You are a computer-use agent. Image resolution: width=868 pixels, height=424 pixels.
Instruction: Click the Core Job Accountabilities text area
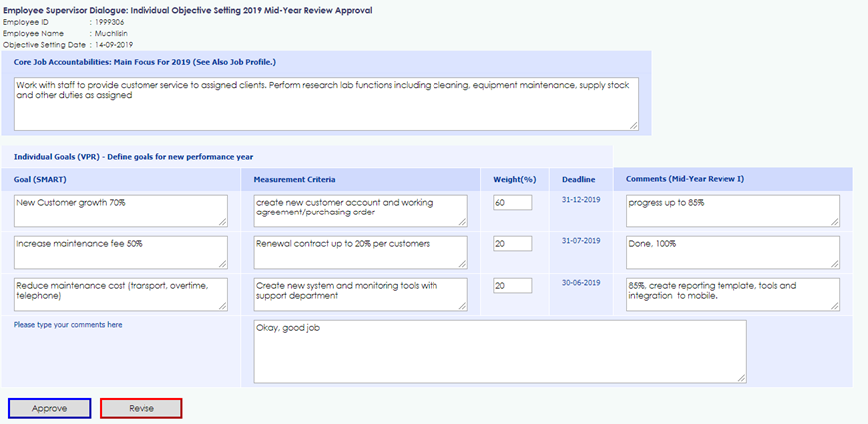326,103
